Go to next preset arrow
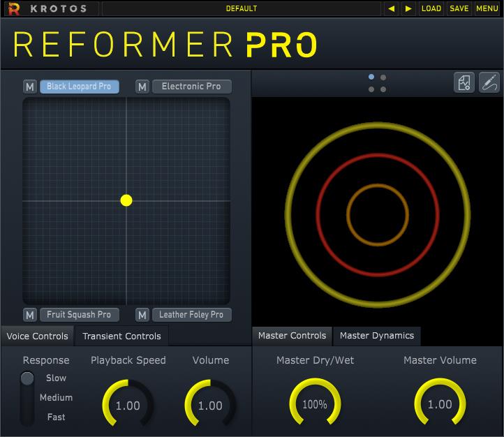504x437 pixels. [x=408, y=8]
